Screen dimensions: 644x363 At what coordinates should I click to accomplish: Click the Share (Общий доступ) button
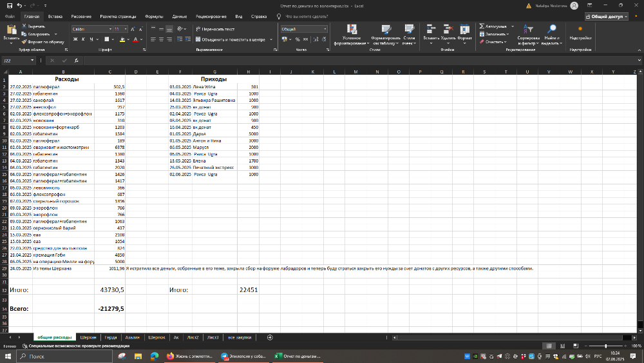(612, 16)
